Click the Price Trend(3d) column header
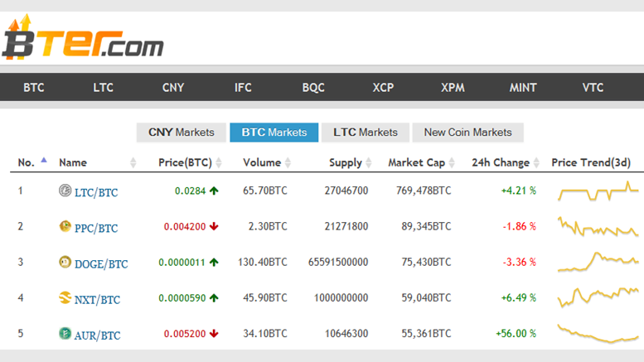The width and height of the screenshot is (644, 362). (591, 162)
